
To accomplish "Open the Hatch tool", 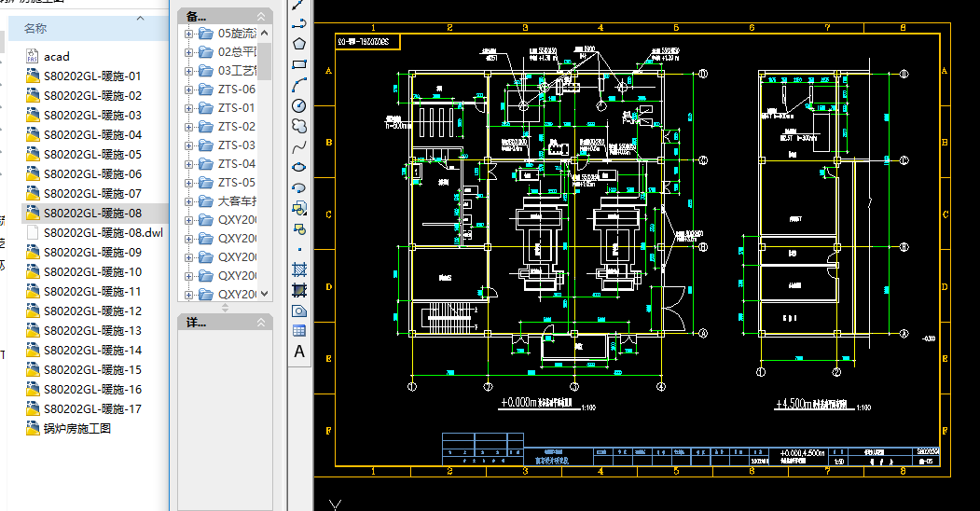I will [299, 269].
